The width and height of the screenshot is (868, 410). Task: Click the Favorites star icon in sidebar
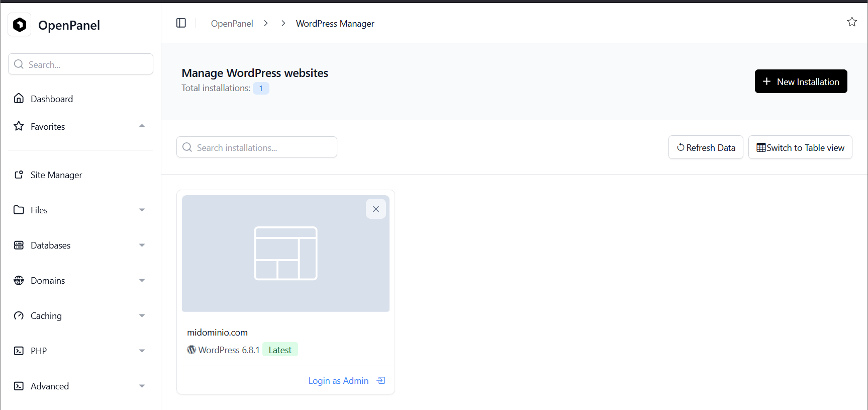coord(19,126)
